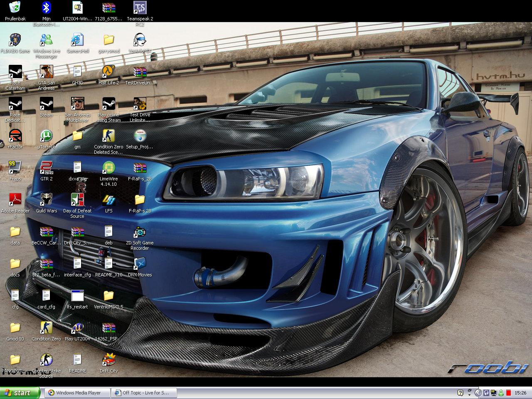Viewport: 532px width, 399px height.
Task: Open the Half-Life 2 shortcut
Action: point(109,75)
